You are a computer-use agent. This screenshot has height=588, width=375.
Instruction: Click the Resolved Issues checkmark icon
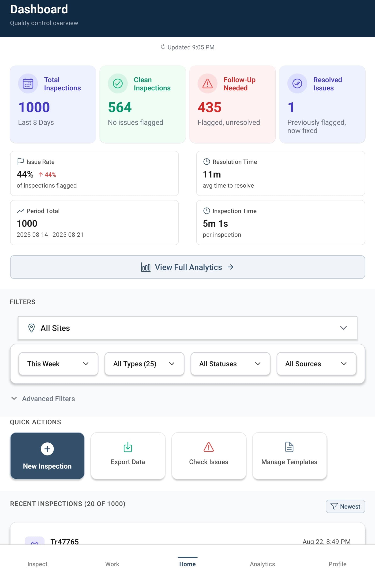297,83
